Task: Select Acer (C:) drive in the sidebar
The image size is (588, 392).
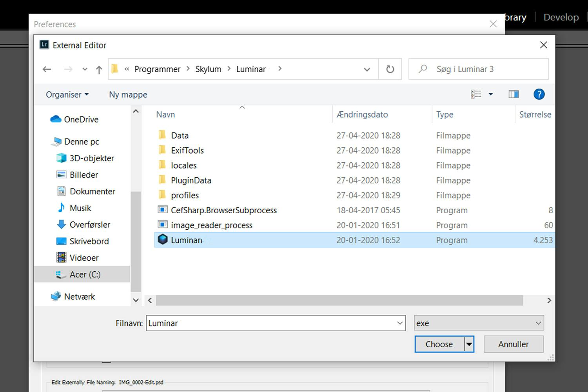Action: coord(82,274)
